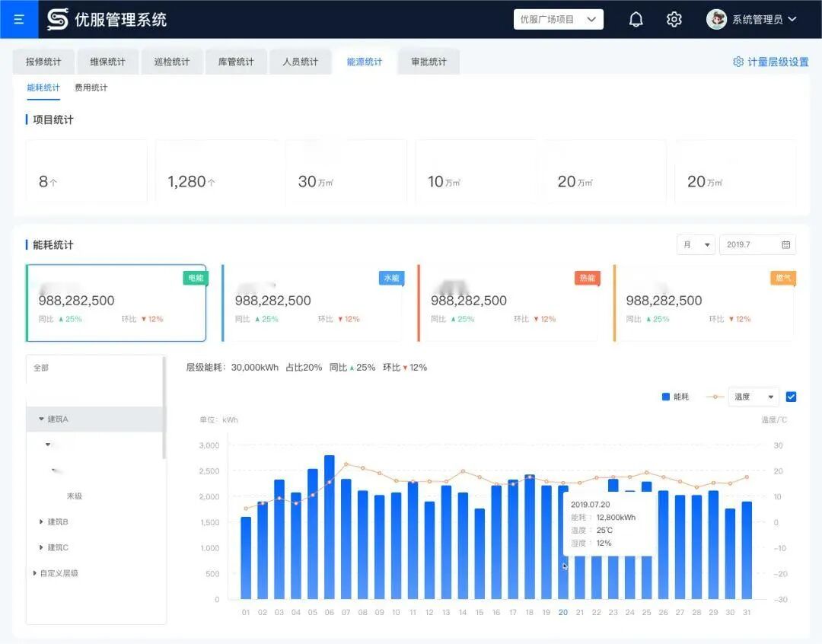The width and height of the screenshot is (822, 644).
Task: Click the calendar icon beside 2019.7
Action: coord(786,244)
